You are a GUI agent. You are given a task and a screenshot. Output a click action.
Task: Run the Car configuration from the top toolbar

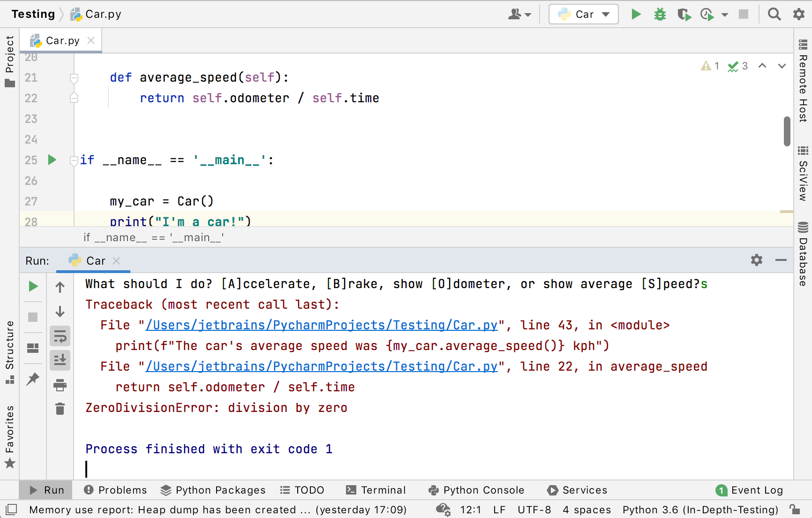636,15
